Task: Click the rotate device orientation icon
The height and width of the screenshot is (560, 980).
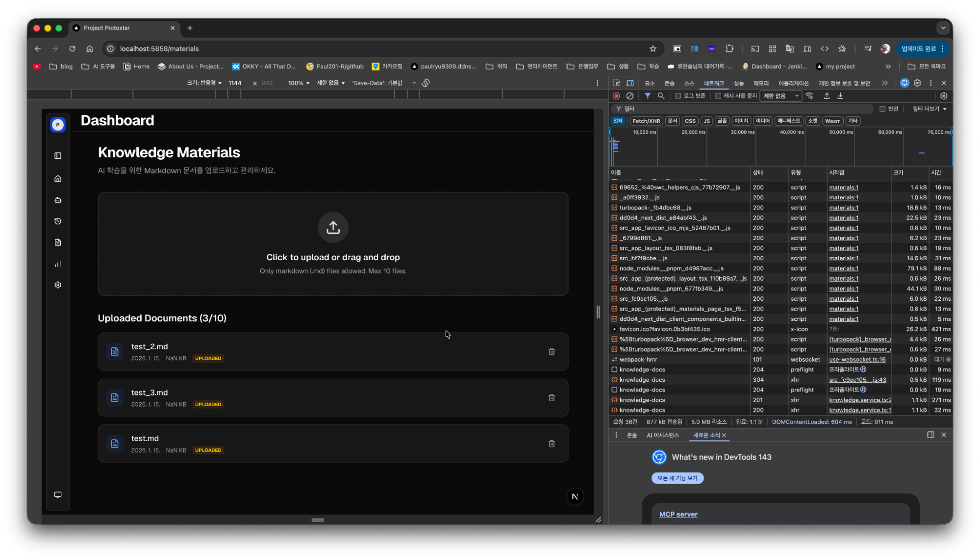Action: click(x=426, y=83)
